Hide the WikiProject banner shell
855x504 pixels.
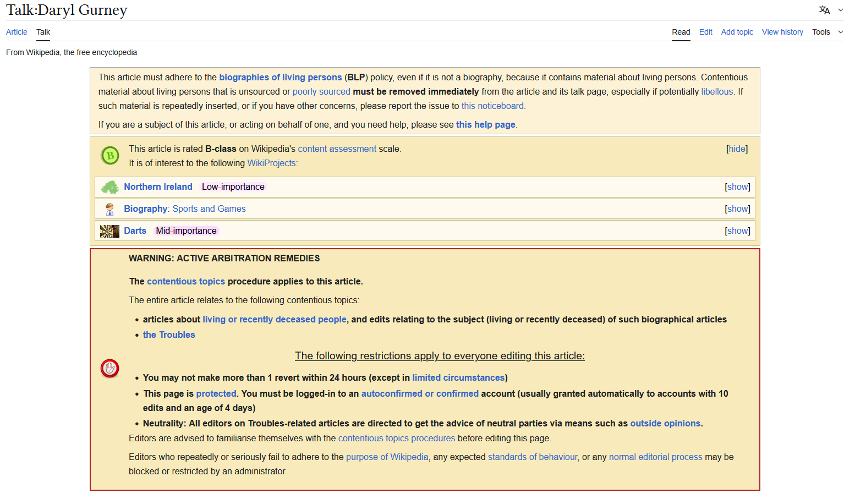737,149
